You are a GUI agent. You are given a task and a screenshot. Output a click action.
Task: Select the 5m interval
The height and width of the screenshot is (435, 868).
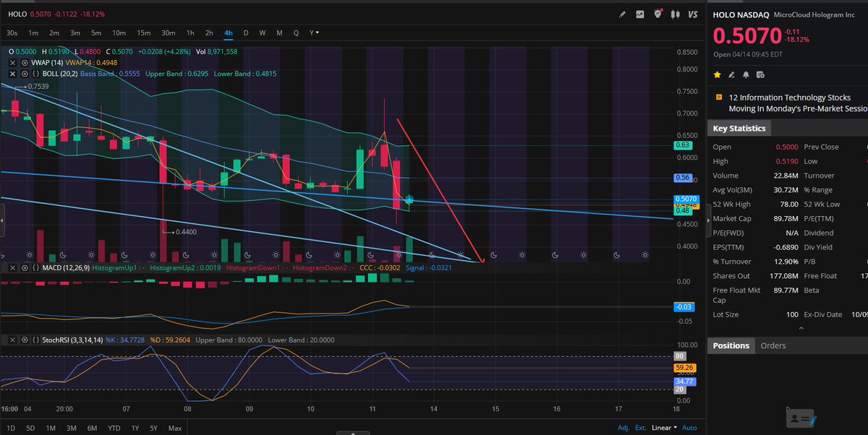(x=96, y=33)
